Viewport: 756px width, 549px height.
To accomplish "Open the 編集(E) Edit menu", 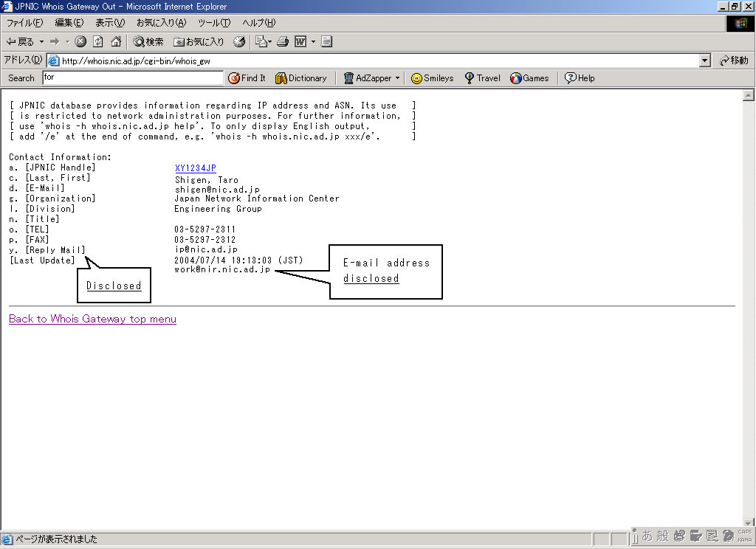I will pos(69,23).
